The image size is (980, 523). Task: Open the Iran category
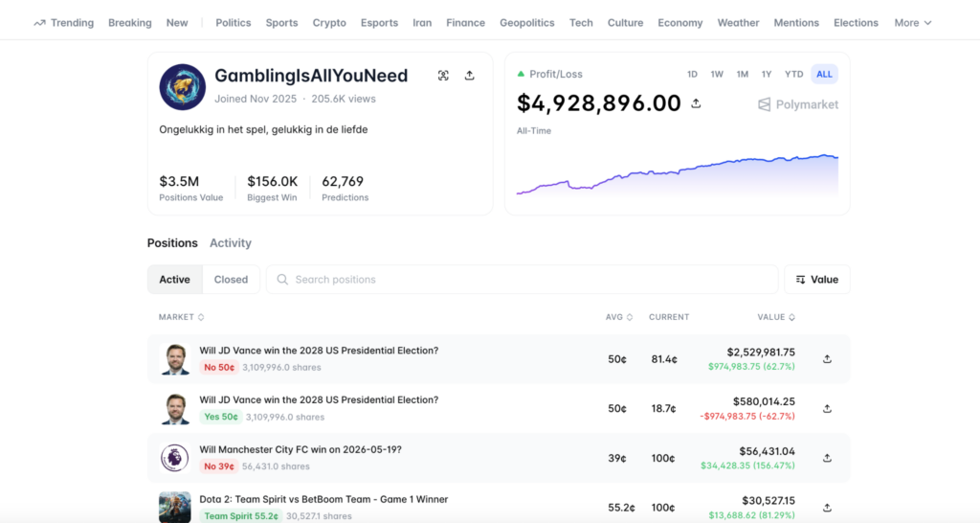(x=422, y=23)
